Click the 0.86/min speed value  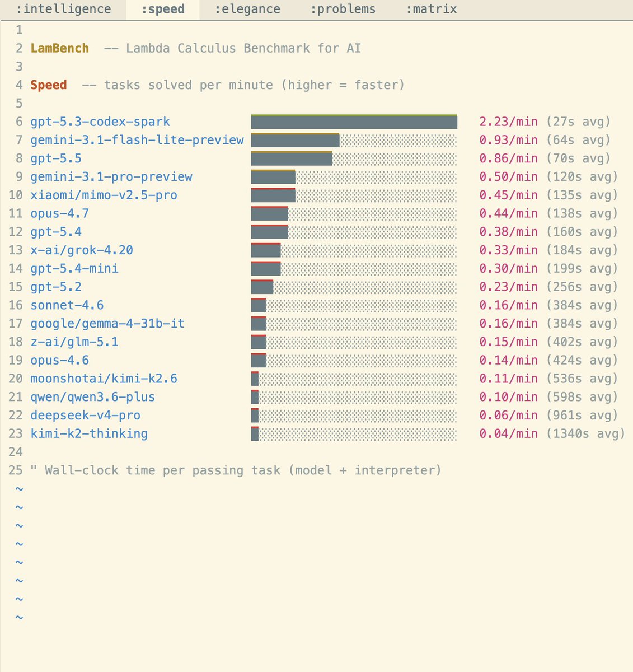pos(508,158)
